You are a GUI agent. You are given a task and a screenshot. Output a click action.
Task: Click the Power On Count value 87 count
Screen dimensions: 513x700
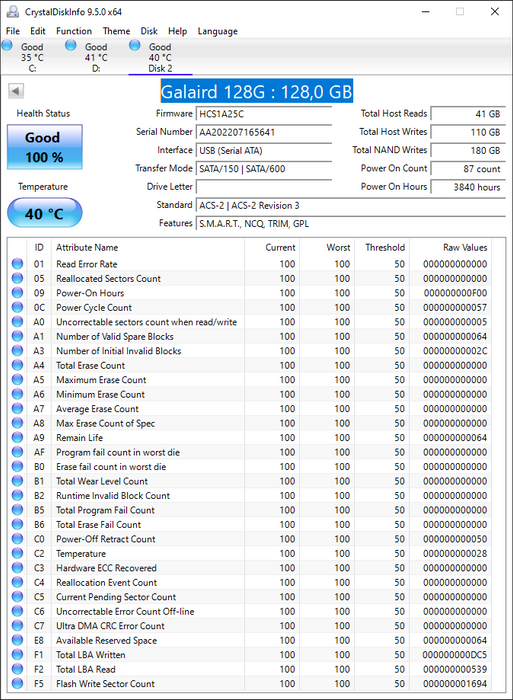468,169
